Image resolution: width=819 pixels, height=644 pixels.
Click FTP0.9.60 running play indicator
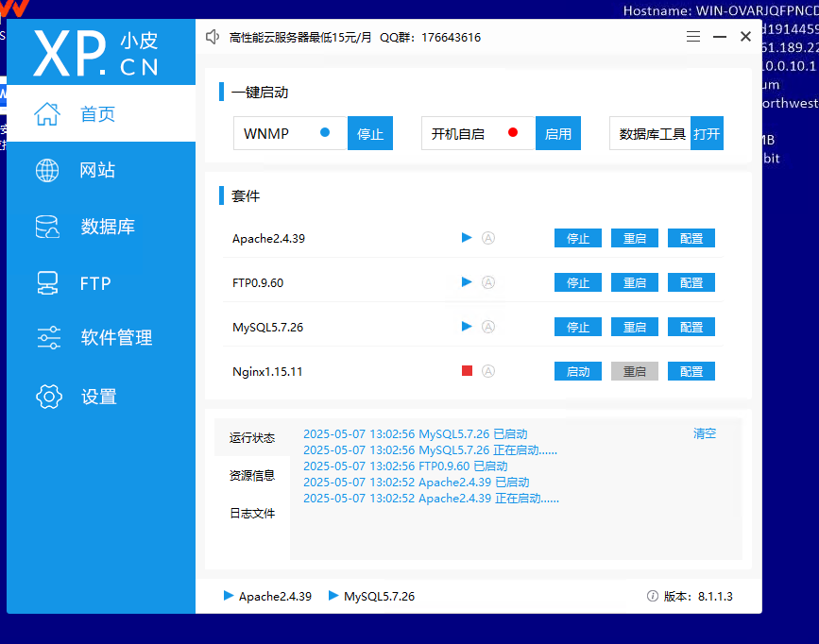[467, 282]
